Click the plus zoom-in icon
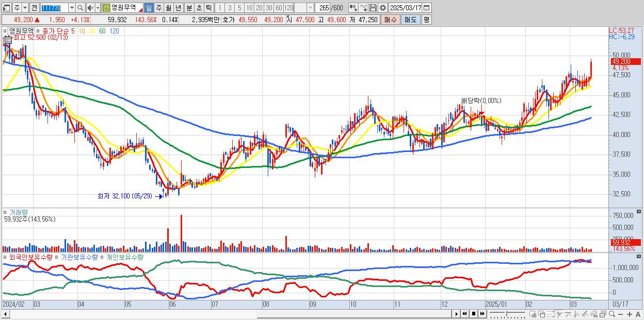This screenshot has height=320, width=644. (630, 314)
